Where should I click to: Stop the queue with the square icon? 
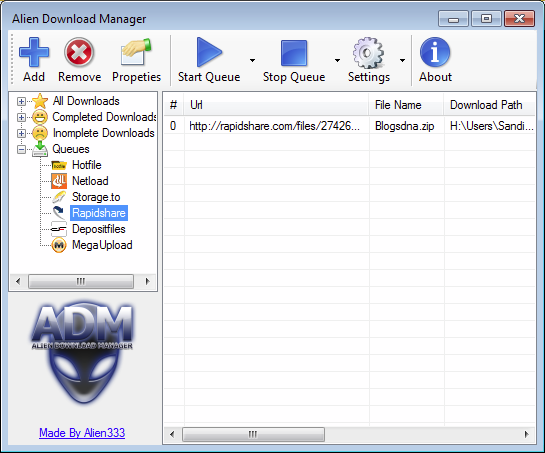[294, 53]
